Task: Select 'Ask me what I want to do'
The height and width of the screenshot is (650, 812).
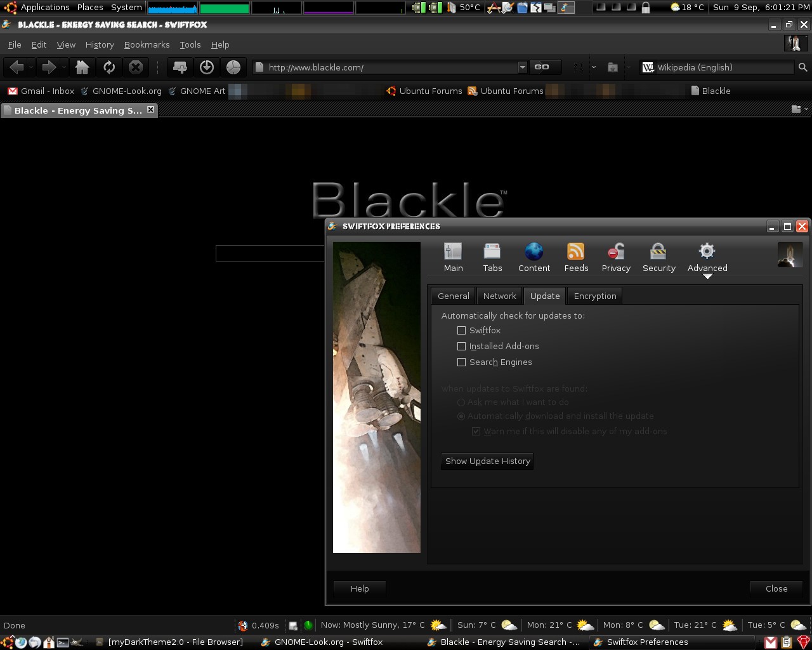Action: pos(461,402)
